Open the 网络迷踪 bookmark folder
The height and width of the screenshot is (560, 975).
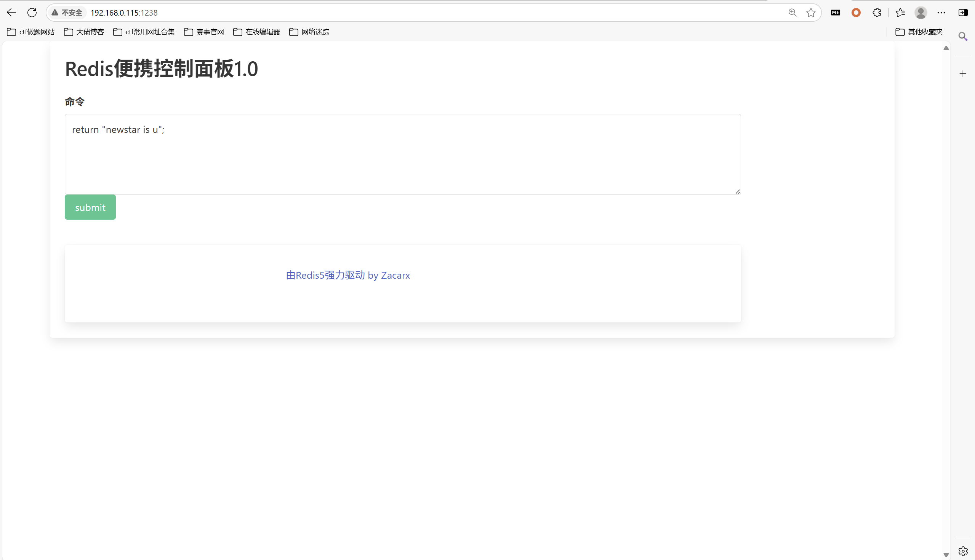click(x=309, y=32)
